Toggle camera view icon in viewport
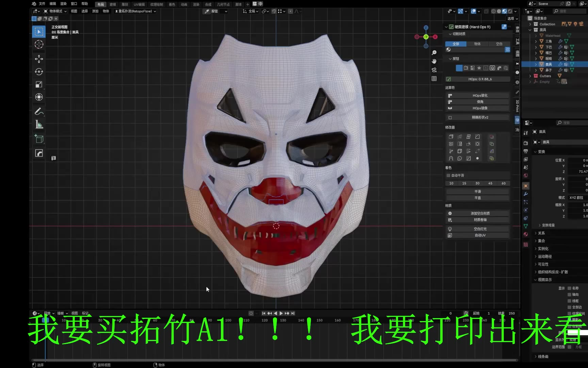 pyautogui.click(x=434, y=70)
